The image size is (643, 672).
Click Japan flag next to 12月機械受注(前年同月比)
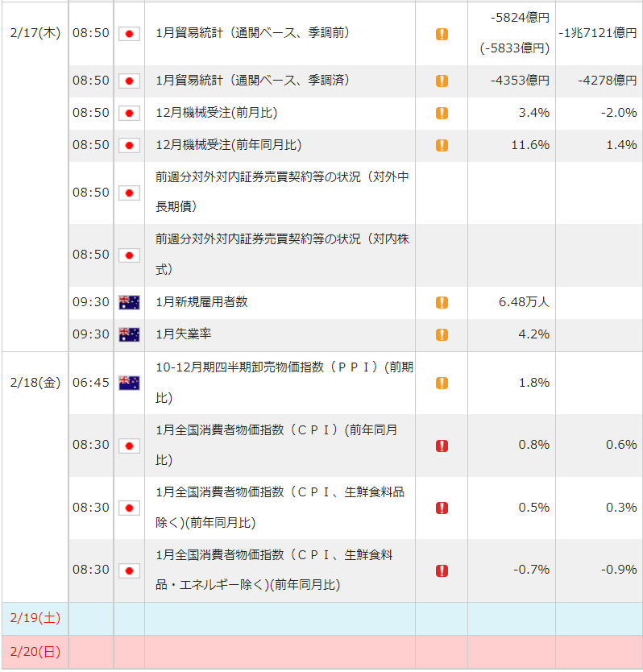(x=129, y=145)
